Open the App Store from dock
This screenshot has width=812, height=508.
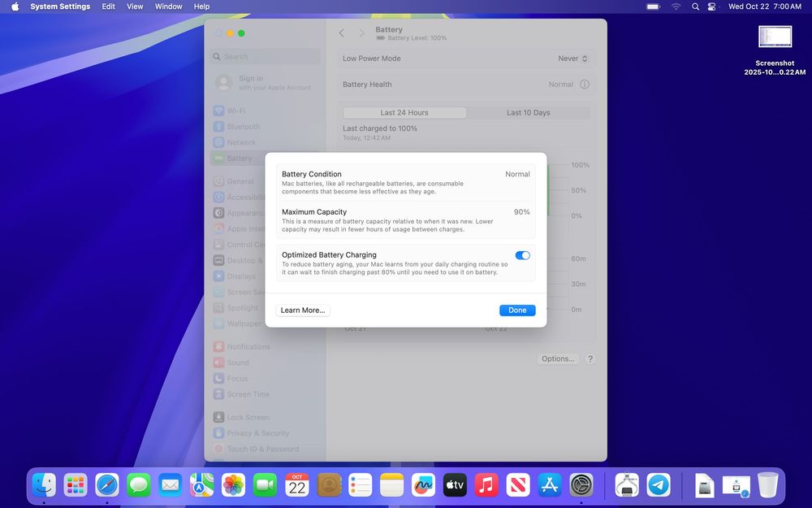point(550,485)
